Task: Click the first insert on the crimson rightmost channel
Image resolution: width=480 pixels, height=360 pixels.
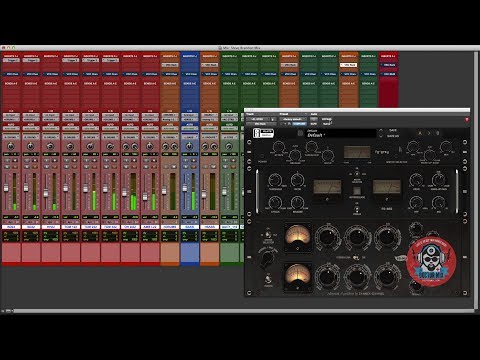Action: point(388,65)
